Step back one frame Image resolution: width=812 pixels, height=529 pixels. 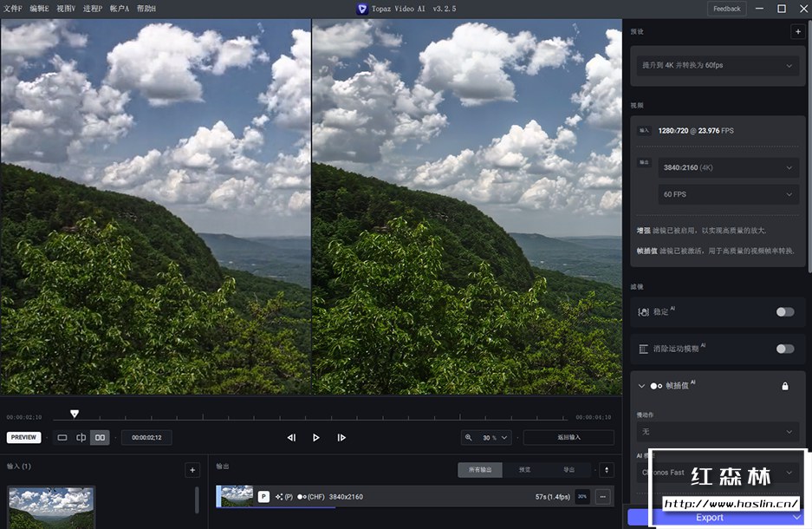pyautogui.click(x=291, y=438)
